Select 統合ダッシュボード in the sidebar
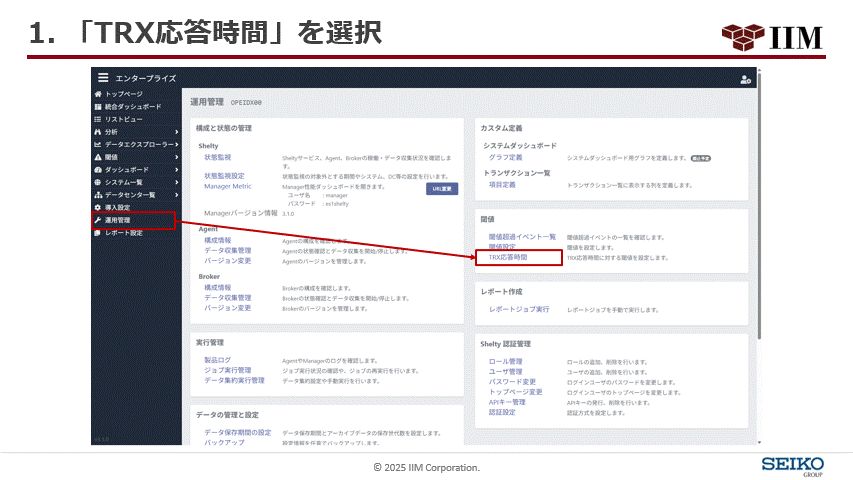This screenshot has height=480, width=853. (x=132, y=106)
